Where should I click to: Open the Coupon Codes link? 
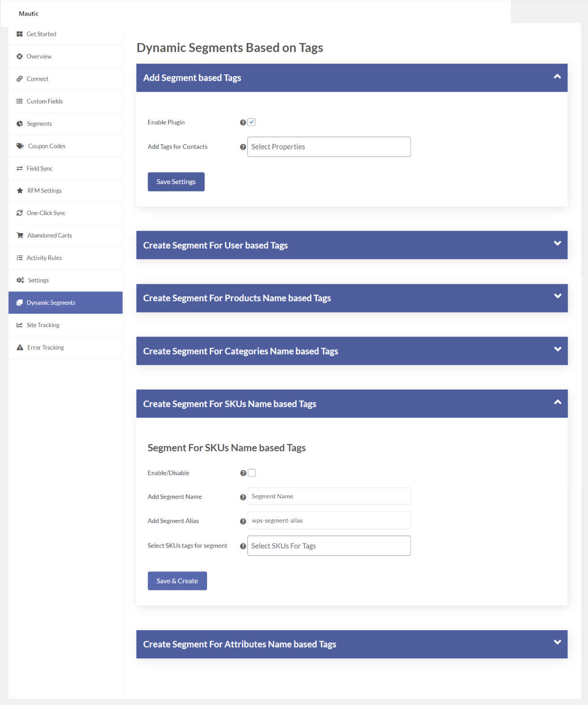[x=65, y=146]
